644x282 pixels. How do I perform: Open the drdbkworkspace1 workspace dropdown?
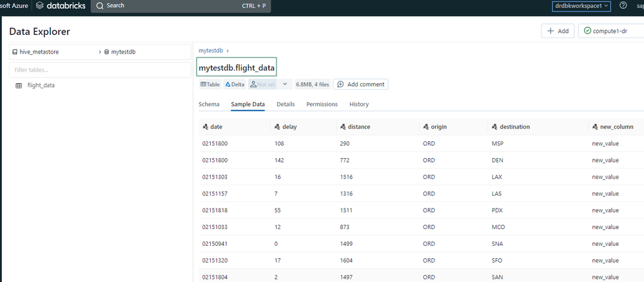(x=581, y=6)
